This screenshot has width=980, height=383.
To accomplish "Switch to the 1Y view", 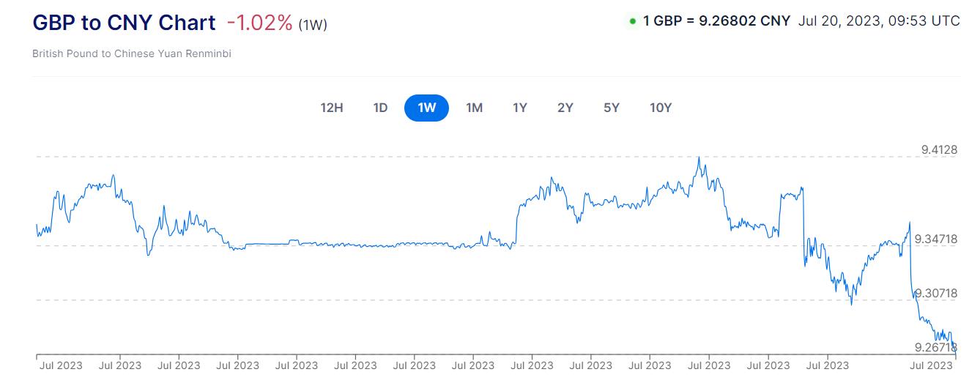I will click(x=519, y=108).
